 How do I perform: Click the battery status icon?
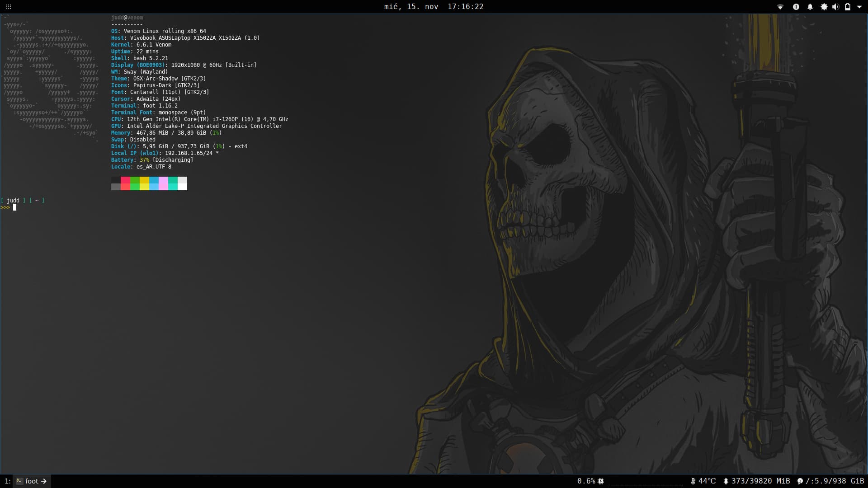point(848,7)
